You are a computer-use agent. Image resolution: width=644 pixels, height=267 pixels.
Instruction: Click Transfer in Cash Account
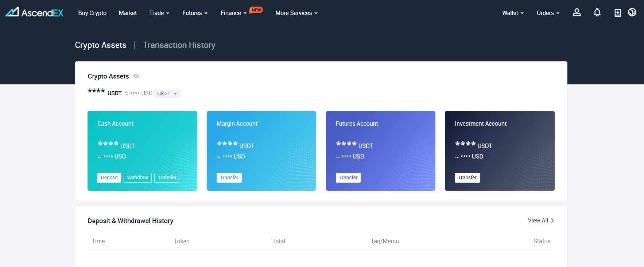(x=167, y=178)
